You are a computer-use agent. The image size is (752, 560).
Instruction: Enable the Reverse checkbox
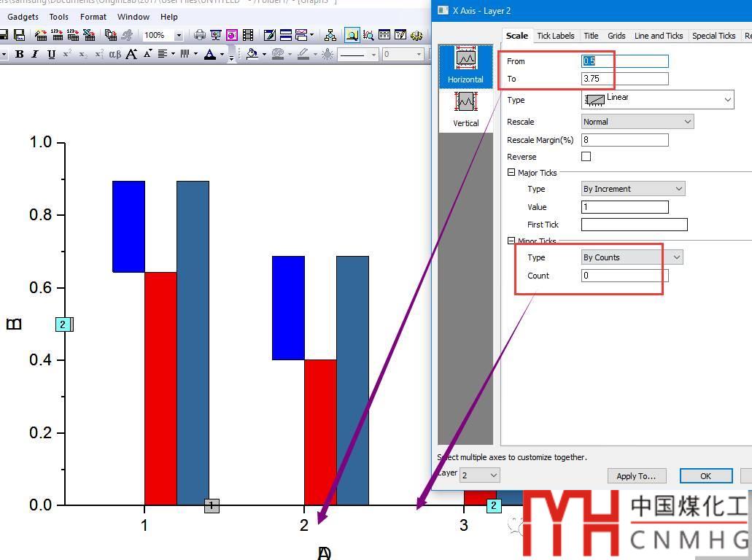(x=586, y=156)
